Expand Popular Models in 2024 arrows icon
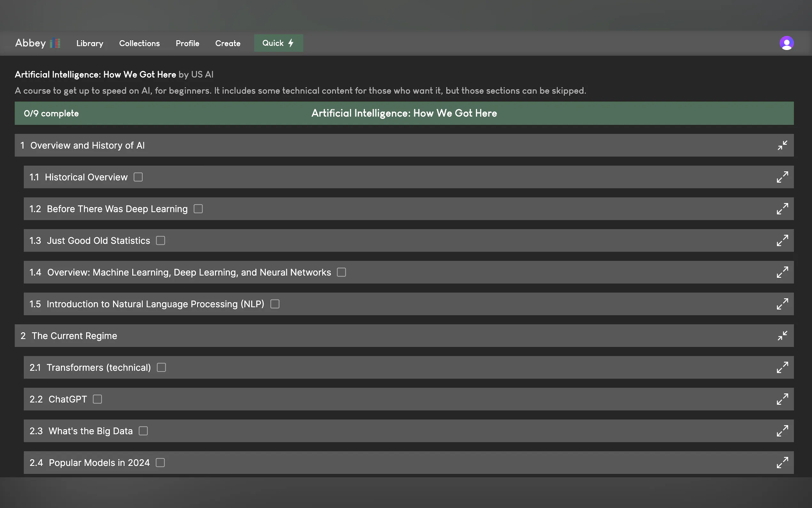The height and width of the screenshot is (508, 812). [782, 463]
